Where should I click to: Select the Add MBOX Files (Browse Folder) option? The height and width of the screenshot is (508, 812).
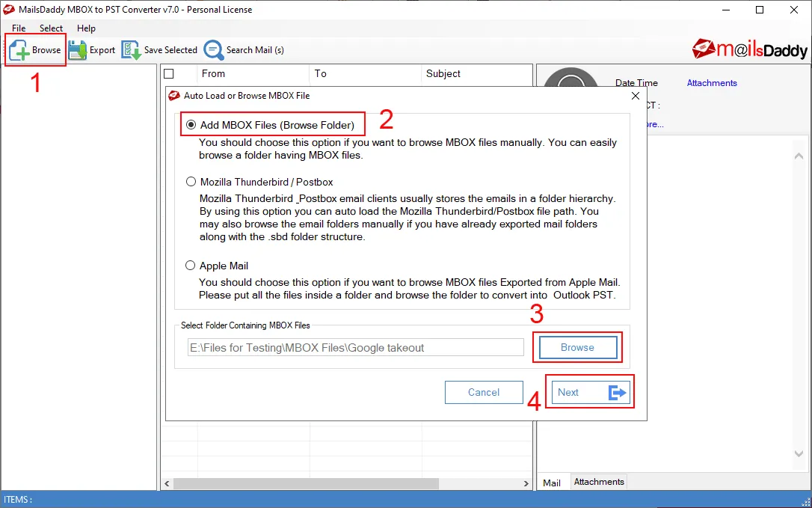[x=191, y=123]
